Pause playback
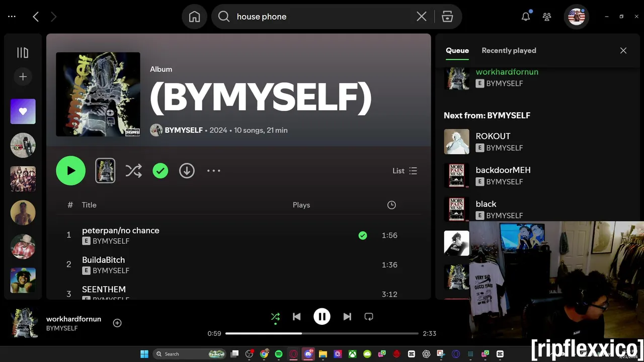The height and width of the screenshot is (362, 644). (x=322, y=317)
